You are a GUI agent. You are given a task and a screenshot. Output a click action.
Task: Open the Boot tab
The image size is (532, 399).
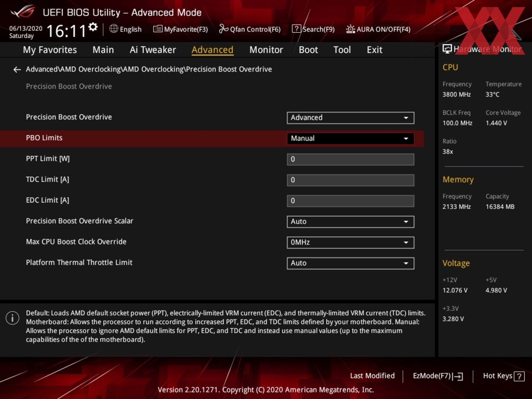[x=308, y=50]
